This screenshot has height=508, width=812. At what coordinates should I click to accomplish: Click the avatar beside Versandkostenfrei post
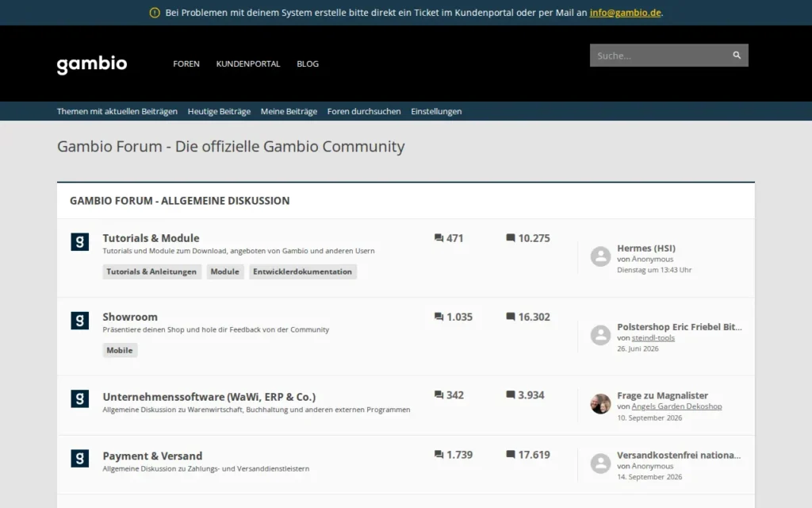[601, 464]
